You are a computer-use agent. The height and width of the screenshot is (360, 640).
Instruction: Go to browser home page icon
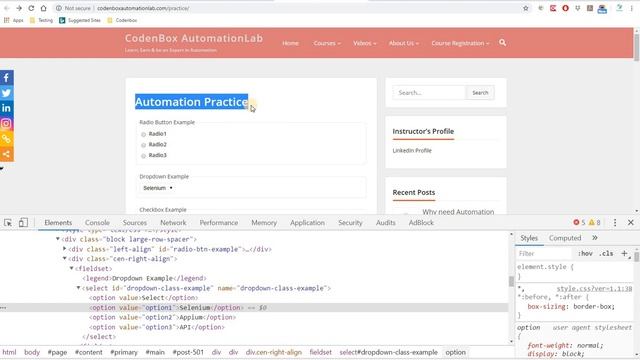coord(43,8)
